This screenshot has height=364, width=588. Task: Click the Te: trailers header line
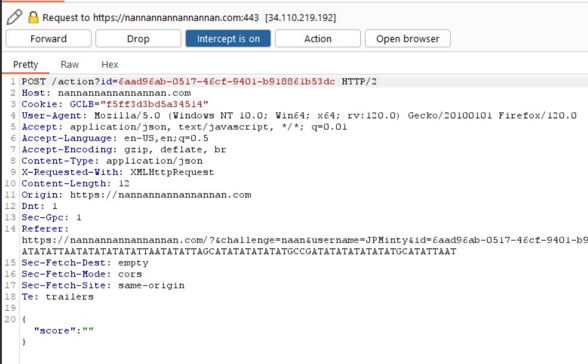point(57,296)
